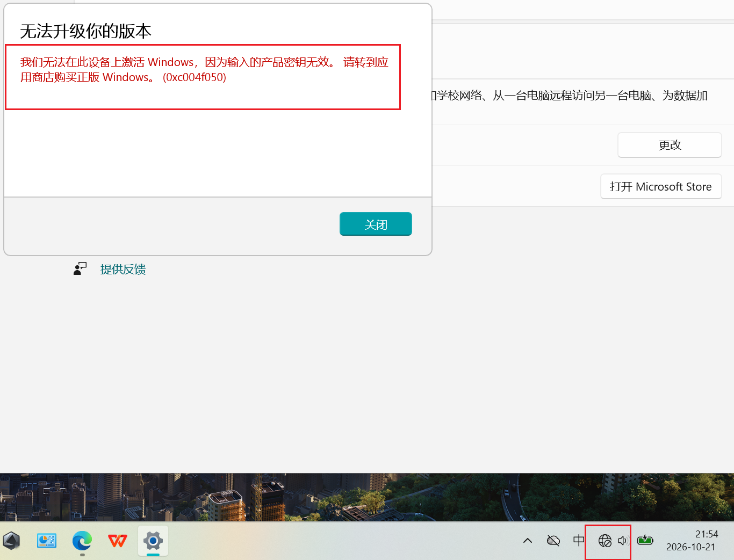Expand the hidden system tray icons

[x=528, y=541]
